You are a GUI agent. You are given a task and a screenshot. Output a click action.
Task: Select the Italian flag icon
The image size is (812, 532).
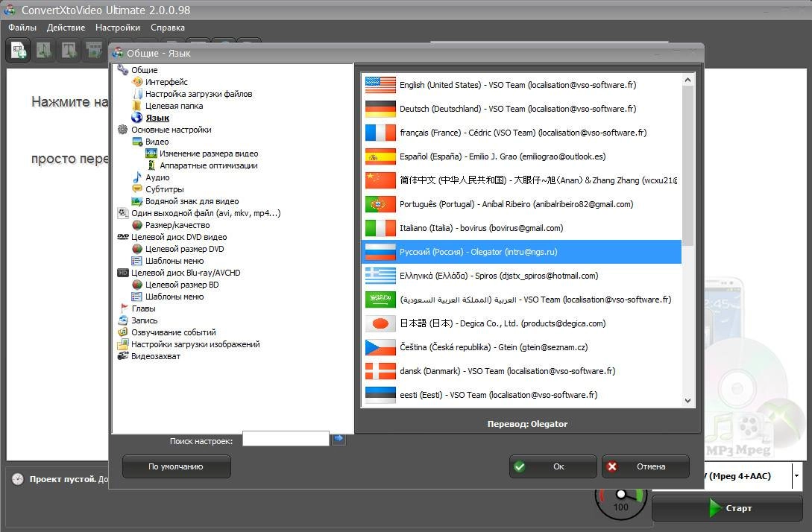tap(380, 228)
